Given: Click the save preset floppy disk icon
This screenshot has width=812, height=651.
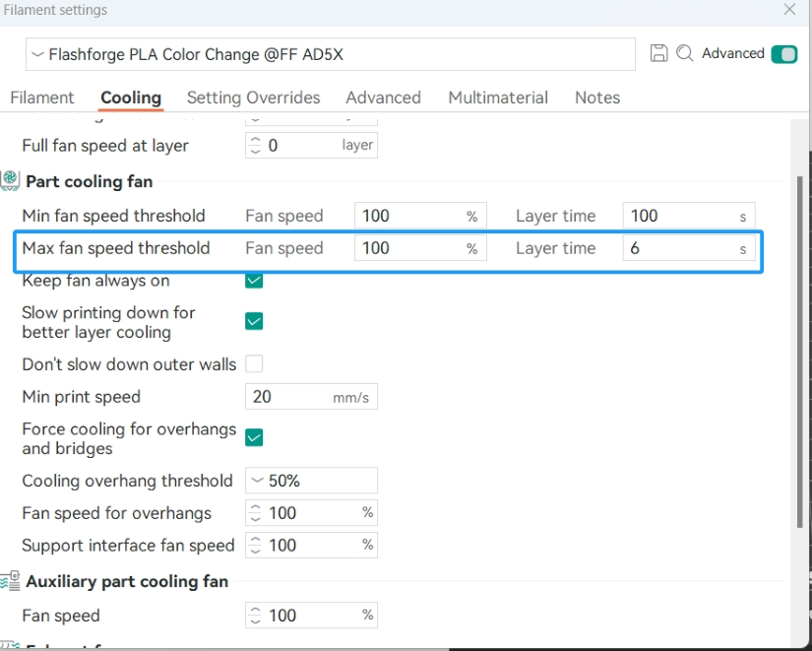Looking at the screenshot, I should pos(659,54).
